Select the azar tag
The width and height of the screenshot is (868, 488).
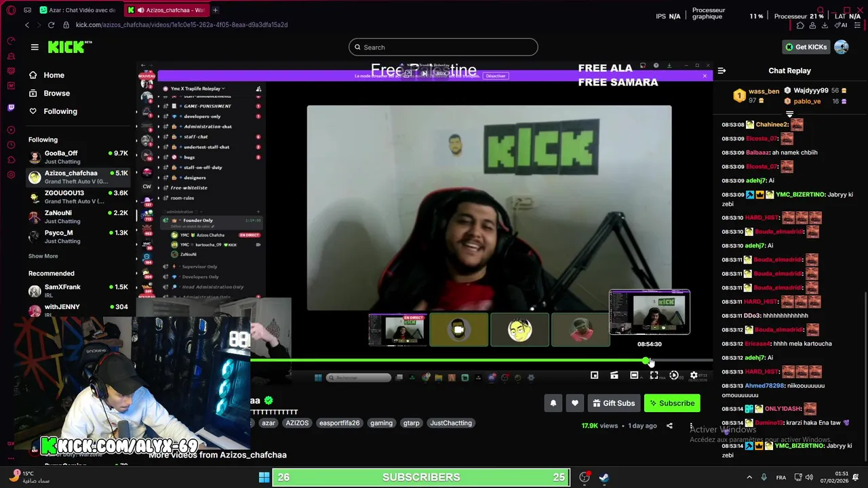269,423
